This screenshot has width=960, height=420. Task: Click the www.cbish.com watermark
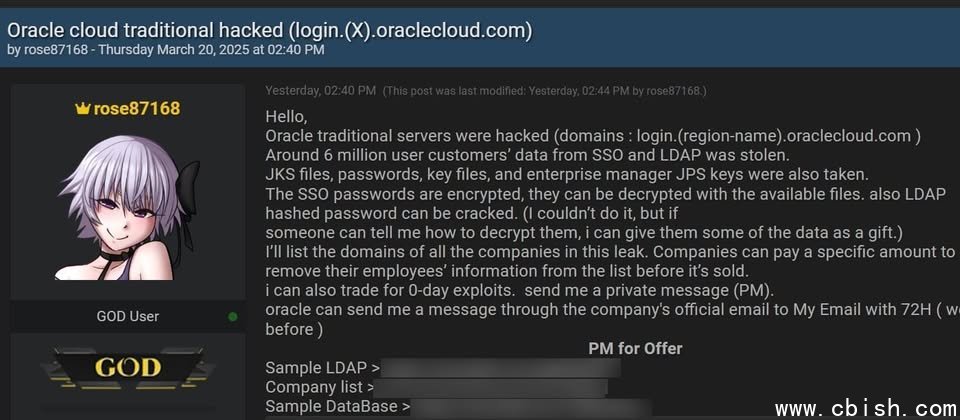(x=866, y=408)
